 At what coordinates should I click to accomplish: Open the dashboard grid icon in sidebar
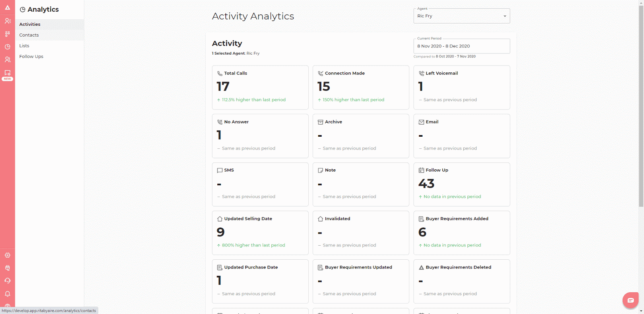click(7, 34)
